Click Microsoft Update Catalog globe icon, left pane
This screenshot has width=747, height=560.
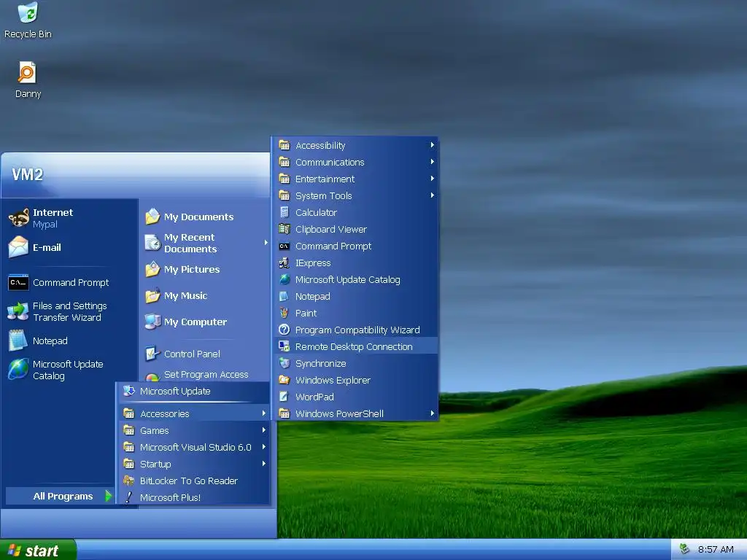(18, 370)
